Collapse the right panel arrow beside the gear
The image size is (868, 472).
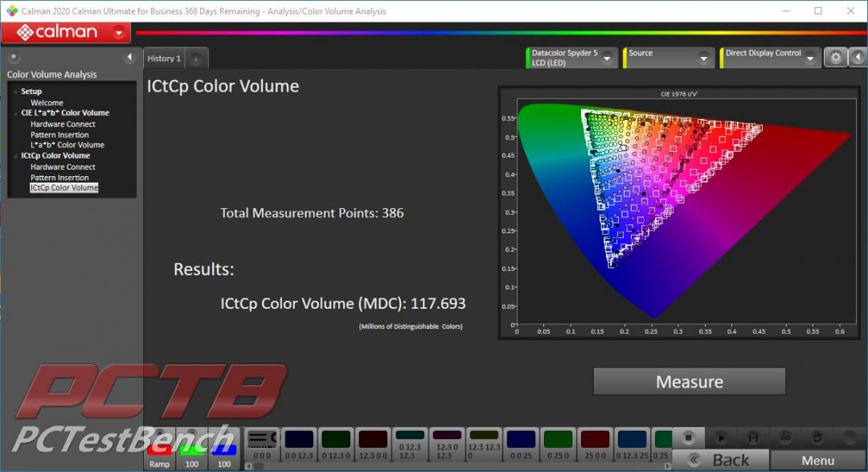858,57
